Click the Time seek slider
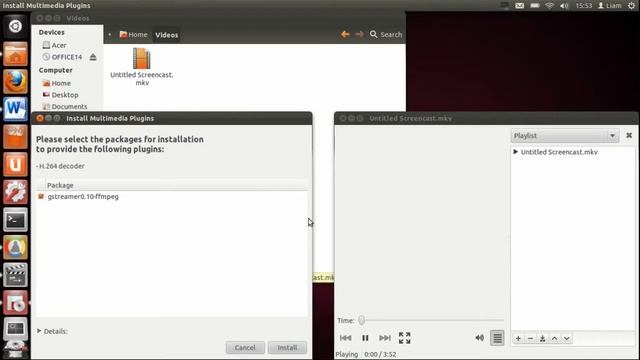This screenshot has width=640, height=360. coord(431,320)
